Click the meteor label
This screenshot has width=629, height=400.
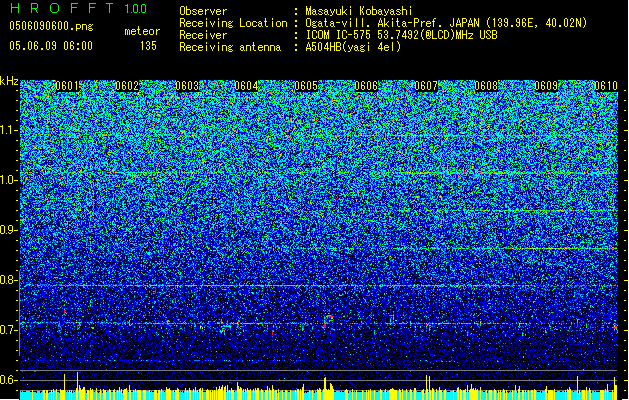(142, 31)
